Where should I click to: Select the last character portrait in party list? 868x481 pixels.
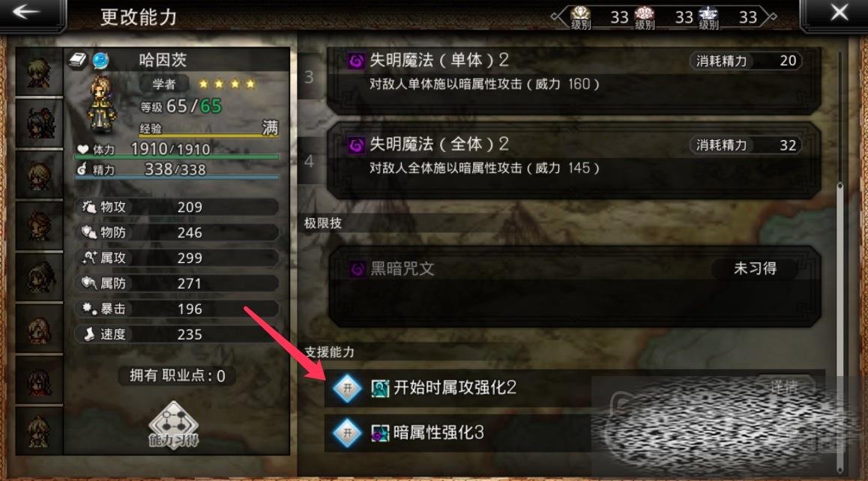[39, 431]
